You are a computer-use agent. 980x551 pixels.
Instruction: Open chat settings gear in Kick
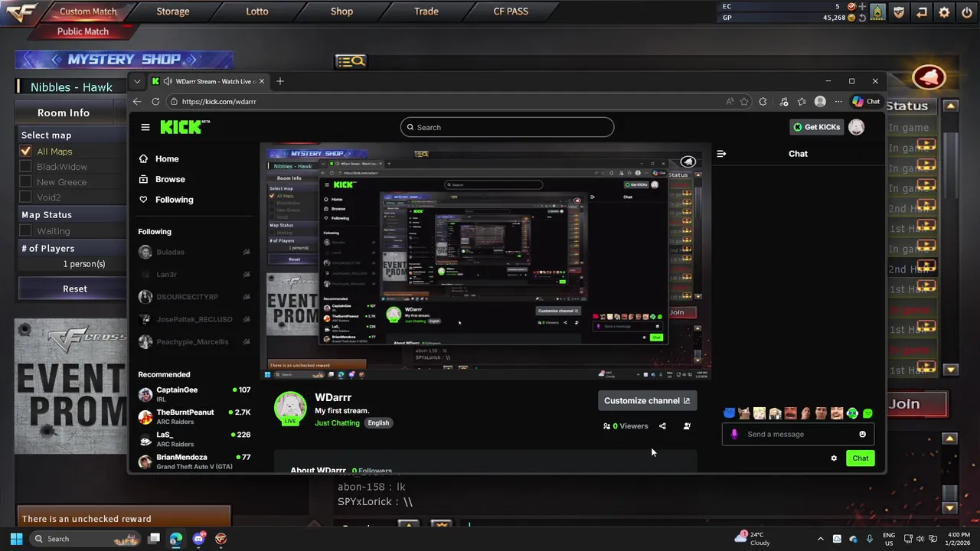click(834, 458)
